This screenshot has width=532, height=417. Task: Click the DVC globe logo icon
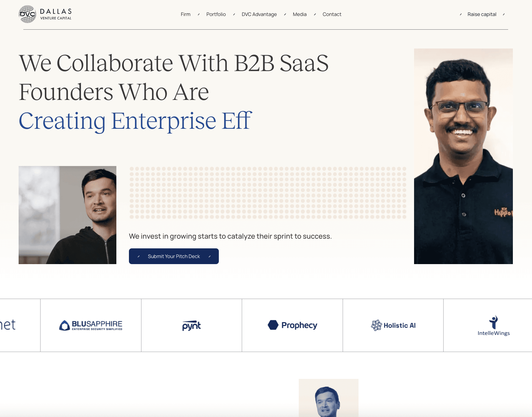tap(27, 14)
